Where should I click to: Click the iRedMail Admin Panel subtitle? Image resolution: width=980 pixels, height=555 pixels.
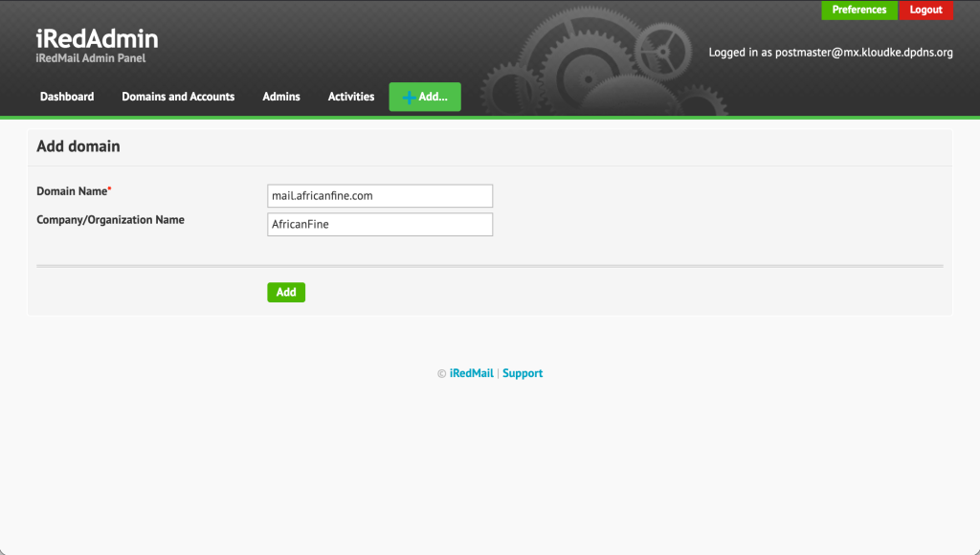point(90,59)
